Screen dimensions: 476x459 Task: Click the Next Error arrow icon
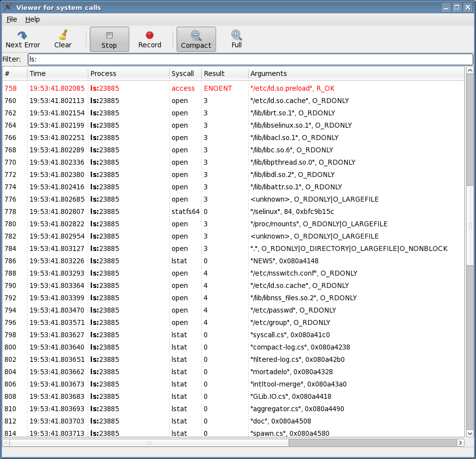point(22,35)
